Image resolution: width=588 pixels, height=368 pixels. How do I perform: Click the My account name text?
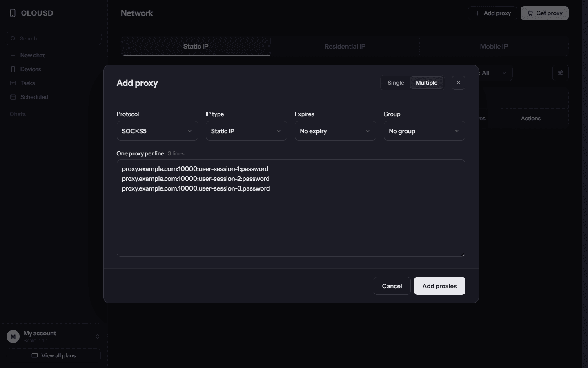coord(40,333)
